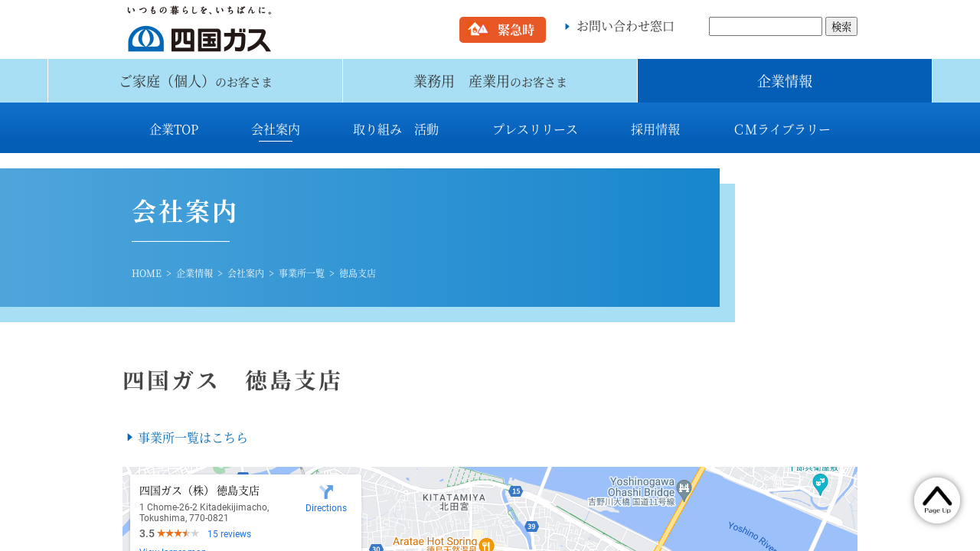Open お問い合わせ窓口 contact link
Viewport: 980px width, 551px height.
(625, 26)
